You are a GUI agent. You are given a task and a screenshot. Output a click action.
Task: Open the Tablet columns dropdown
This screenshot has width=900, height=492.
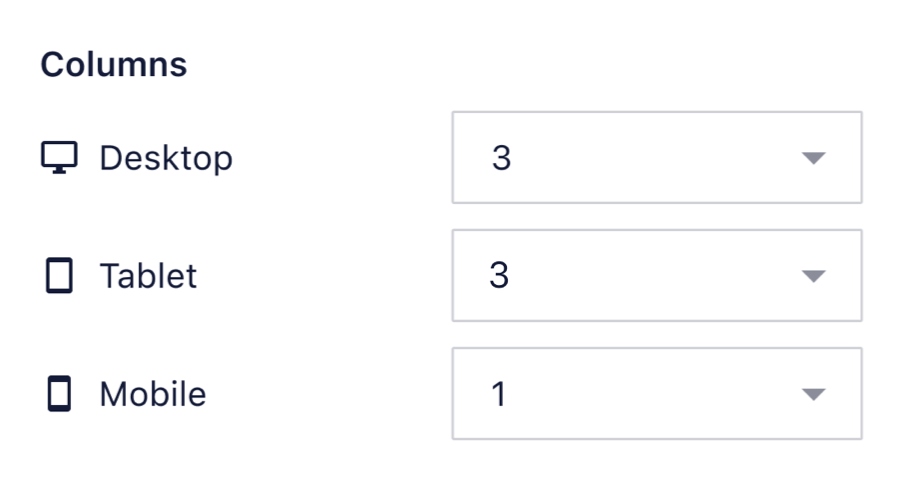click(656, 276)
